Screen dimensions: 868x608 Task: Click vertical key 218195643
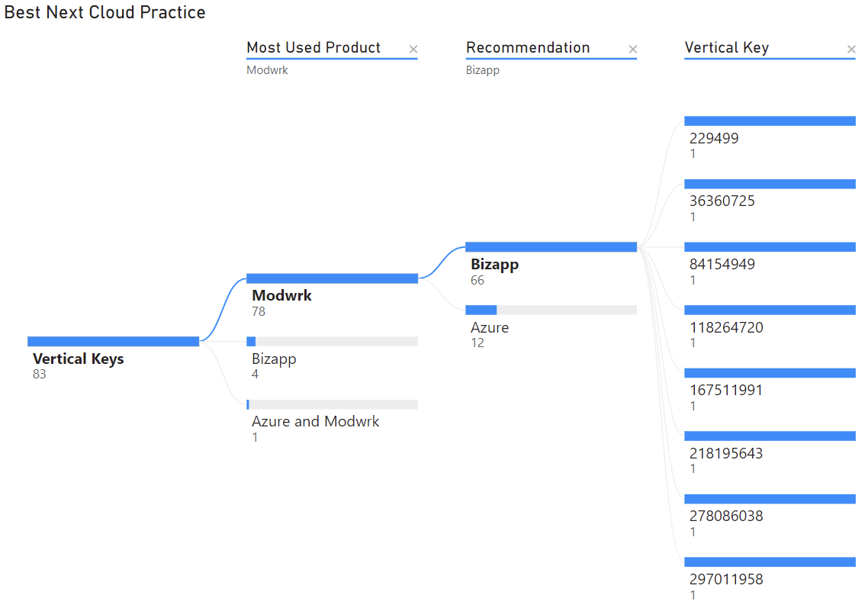point(770,436)
